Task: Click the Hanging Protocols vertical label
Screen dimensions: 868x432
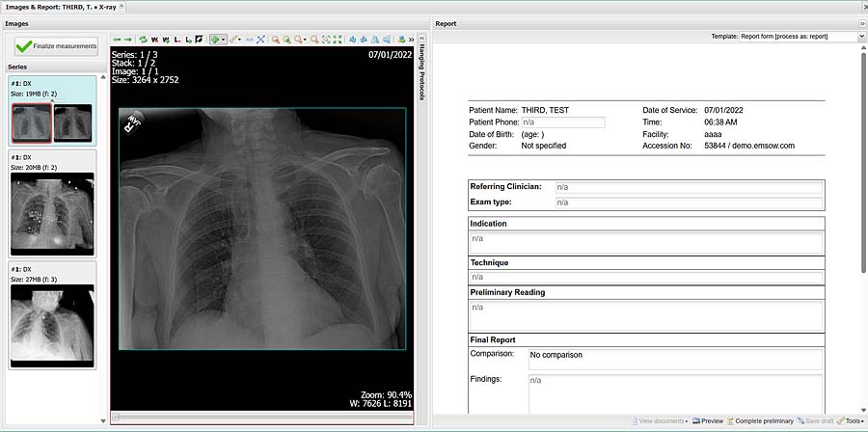Action: tap(421, 72)
